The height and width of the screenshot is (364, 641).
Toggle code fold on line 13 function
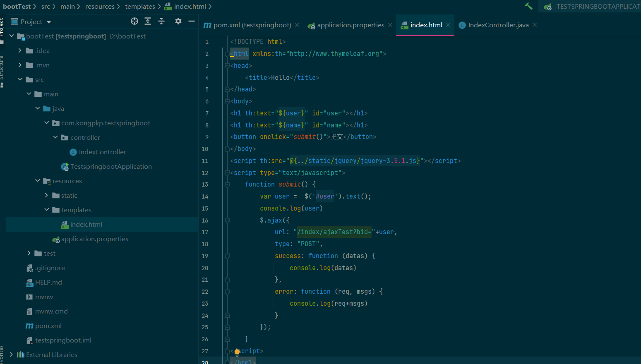(227, 185)
